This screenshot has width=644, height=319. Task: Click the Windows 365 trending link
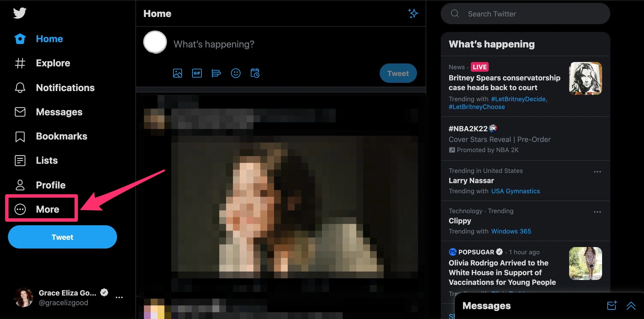511,231
